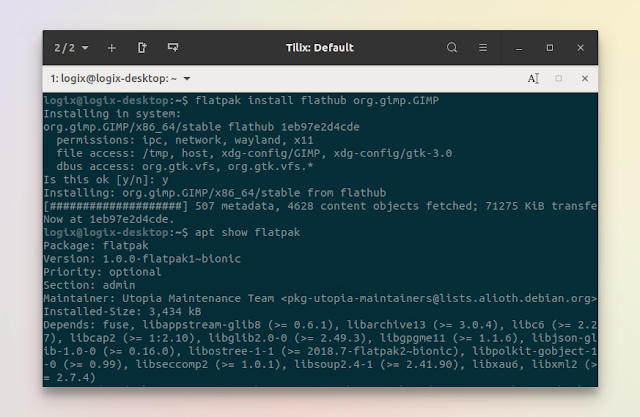
Task: Click the 'Installed-Size: 3,434 kB' line
Action: (x=122, y=311)
